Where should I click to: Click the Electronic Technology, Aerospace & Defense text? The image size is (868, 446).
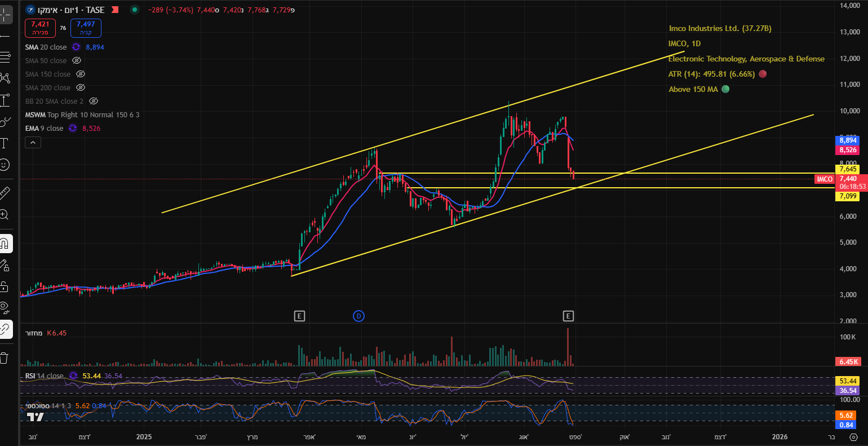click(x=746, y=59)
